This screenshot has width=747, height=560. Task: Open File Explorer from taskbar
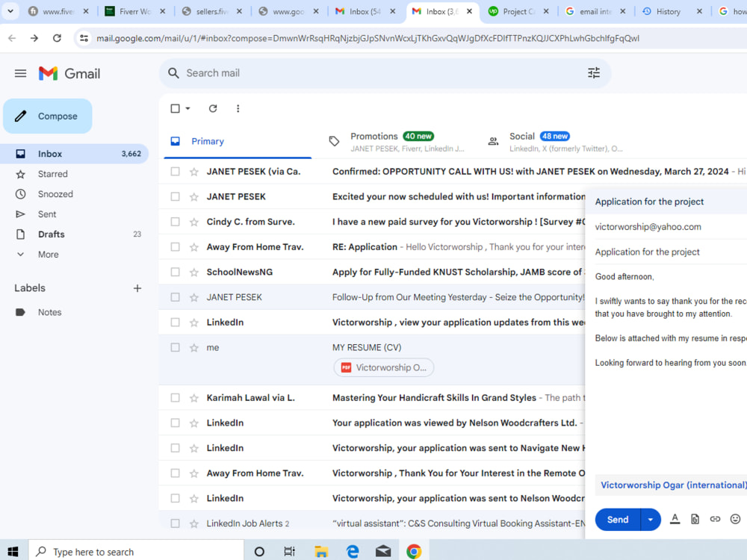coord(321,552)
